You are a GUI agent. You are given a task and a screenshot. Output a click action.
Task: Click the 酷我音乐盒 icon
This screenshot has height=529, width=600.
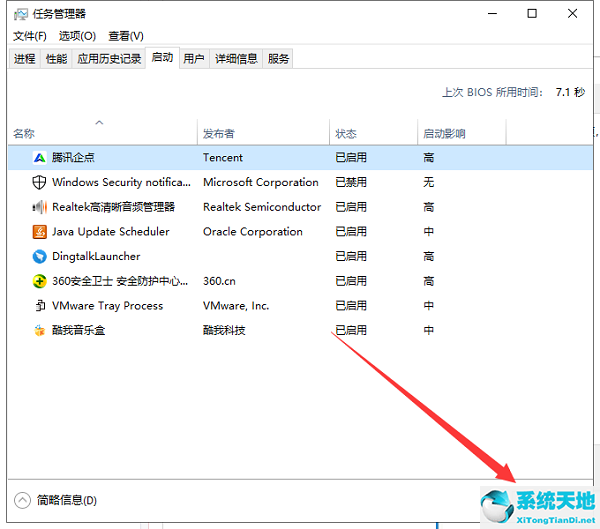point(39,330)
